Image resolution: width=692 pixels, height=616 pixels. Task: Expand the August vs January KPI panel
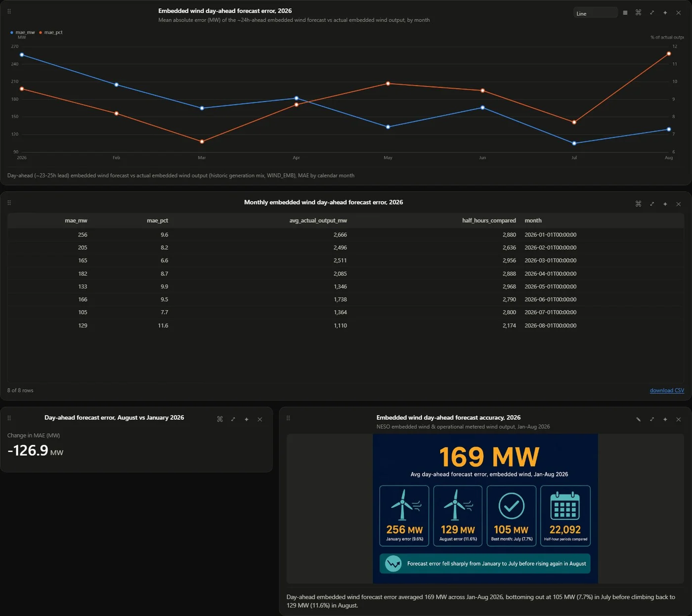233,419
